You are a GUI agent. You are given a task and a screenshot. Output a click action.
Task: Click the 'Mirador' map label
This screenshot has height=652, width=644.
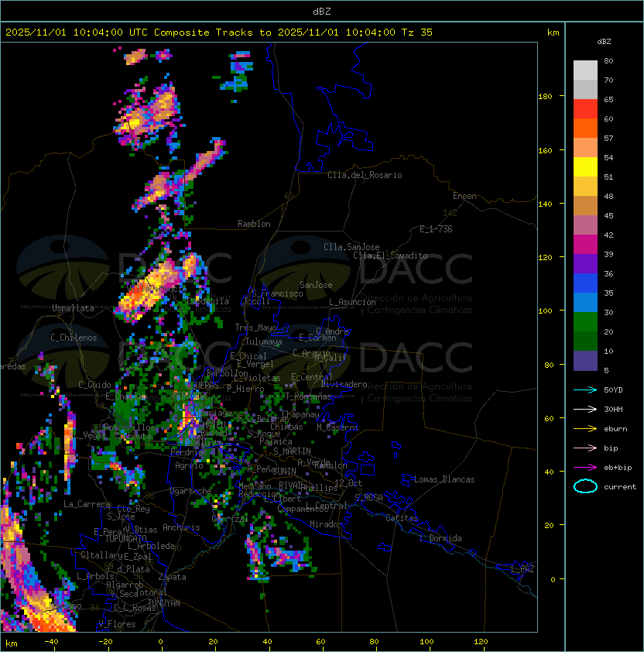327,524
